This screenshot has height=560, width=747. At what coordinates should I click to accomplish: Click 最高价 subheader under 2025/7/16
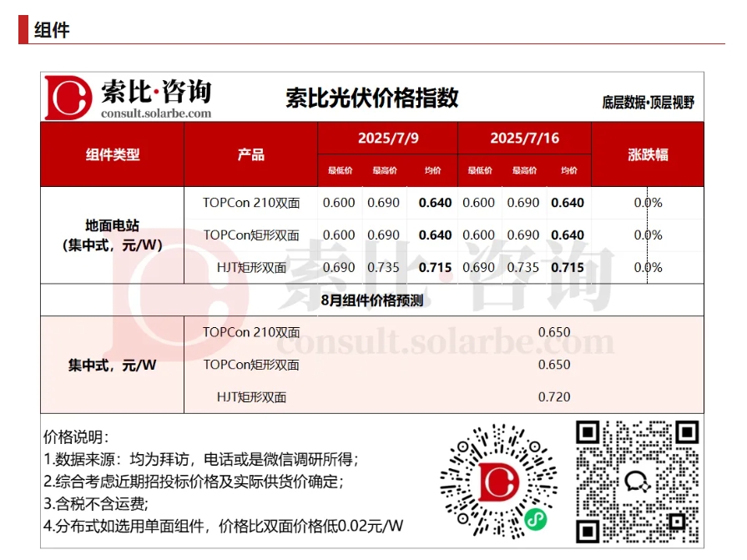pyautogui.click(x=524, y=170)
